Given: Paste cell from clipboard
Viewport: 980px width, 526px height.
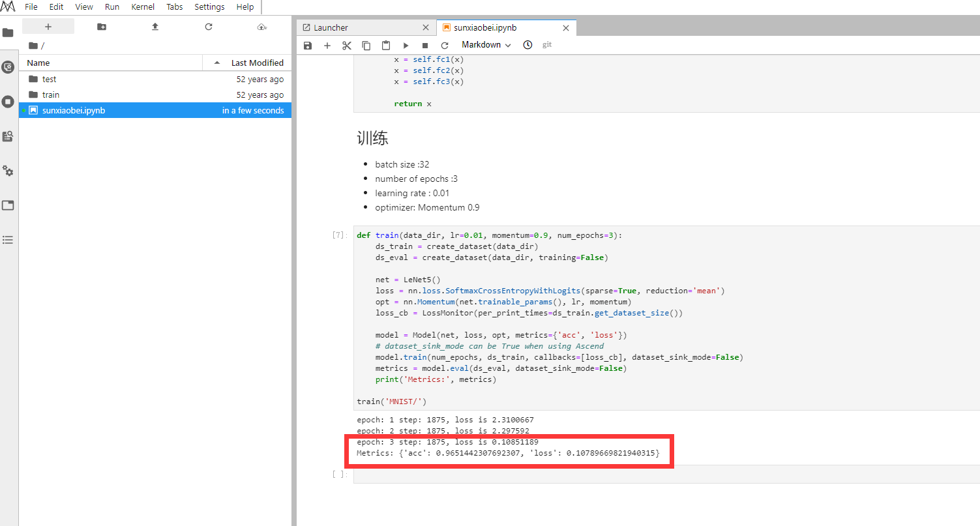Looking at the screenshot, I should coord(386,46).
